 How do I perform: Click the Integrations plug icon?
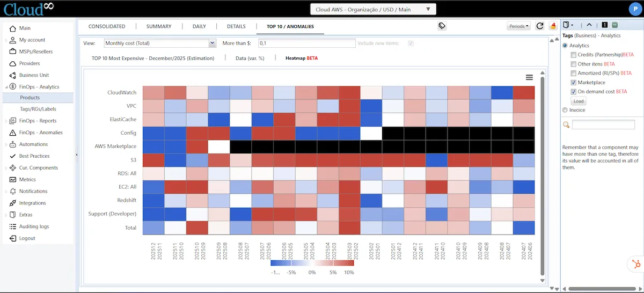[x=13, y=203]
